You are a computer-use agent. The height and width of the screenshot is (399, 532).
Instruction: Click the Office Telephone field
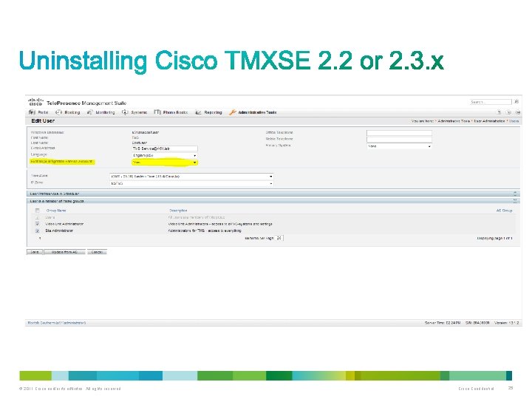tap(399, 133)
